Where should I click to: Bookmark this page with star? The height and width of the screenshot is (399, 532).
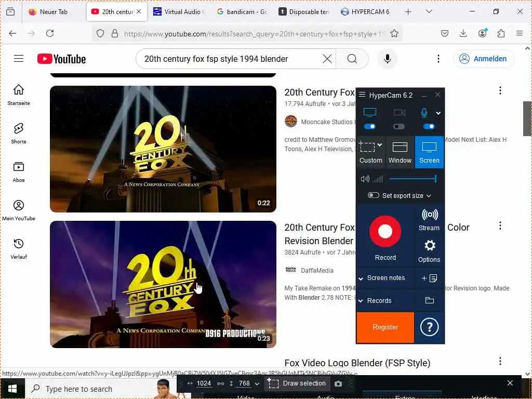pyautogui.click(x=394, y=33)
